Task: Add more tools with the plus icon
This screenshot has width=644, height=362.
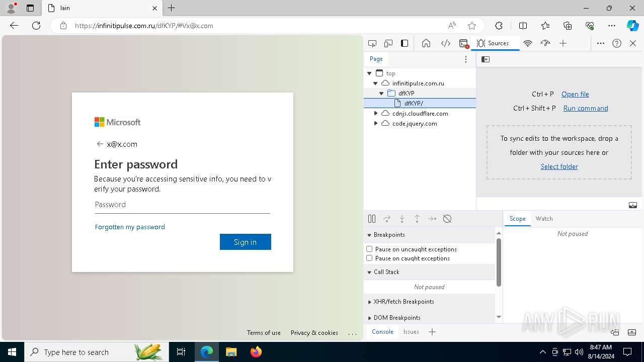Action: pos(563,43)
